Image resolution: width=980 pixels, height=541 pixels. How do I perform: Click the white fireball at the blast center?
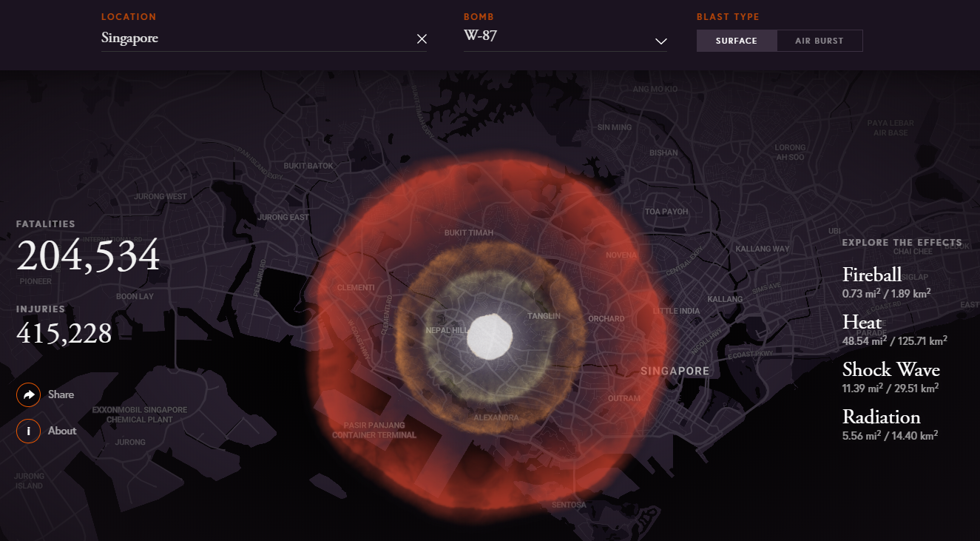[488, 337]
